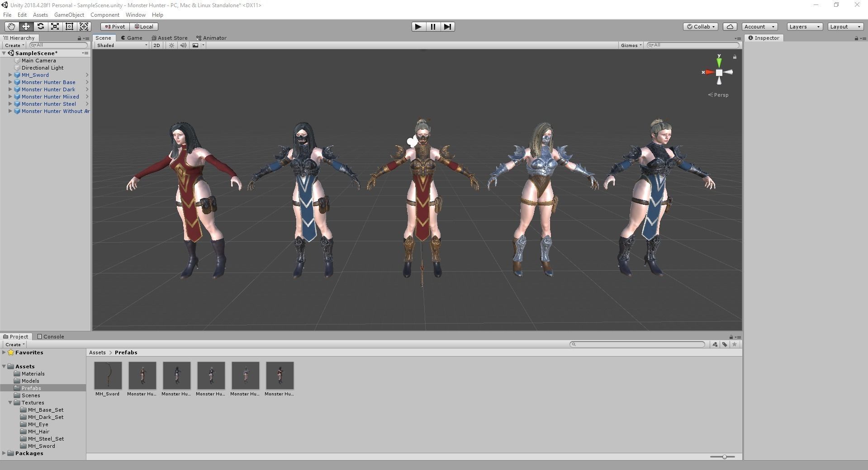Image resolution: width=868 pixels, height=470 pixels.
Task: Open Hierarchy Create dropdown
Action: (x=14, y=45)
